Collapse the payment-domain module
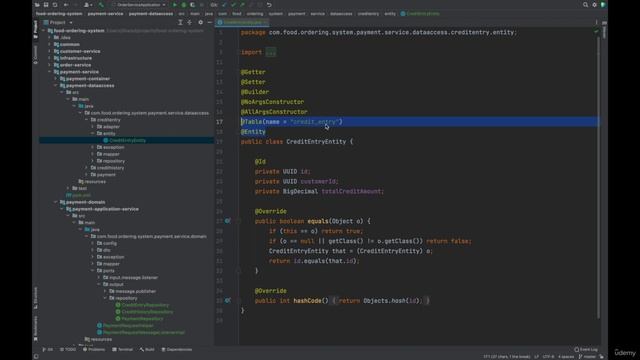This screenshot has width=640, height=360. click(x=56, y=202)
